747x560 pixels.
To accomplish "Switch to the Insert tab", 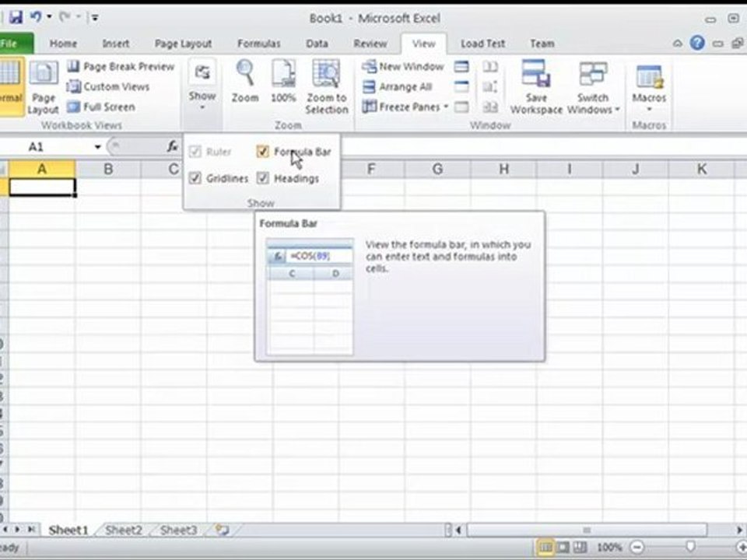I will (115, 44).
